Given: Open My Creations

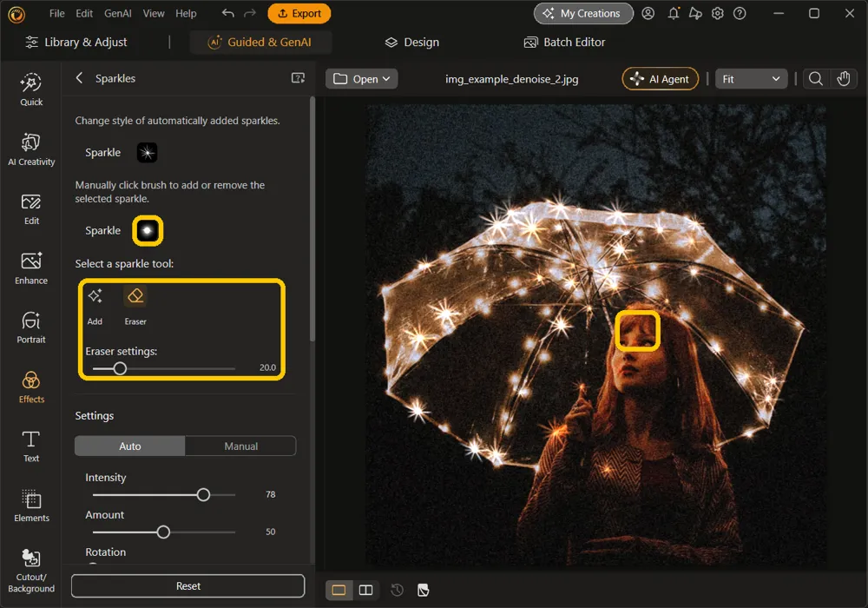Looking at the screenshot, I should pyautogui.click(x=583, y=13).
